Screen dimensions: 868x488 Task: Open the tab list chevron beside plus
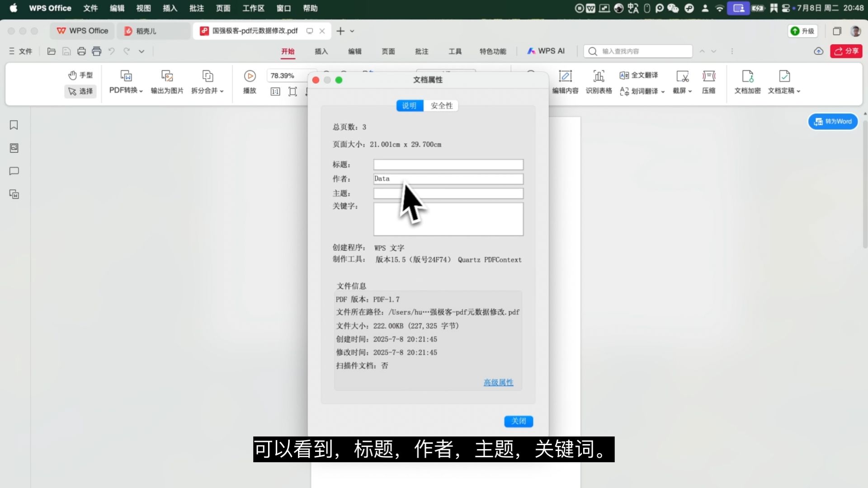click(352, 31)
